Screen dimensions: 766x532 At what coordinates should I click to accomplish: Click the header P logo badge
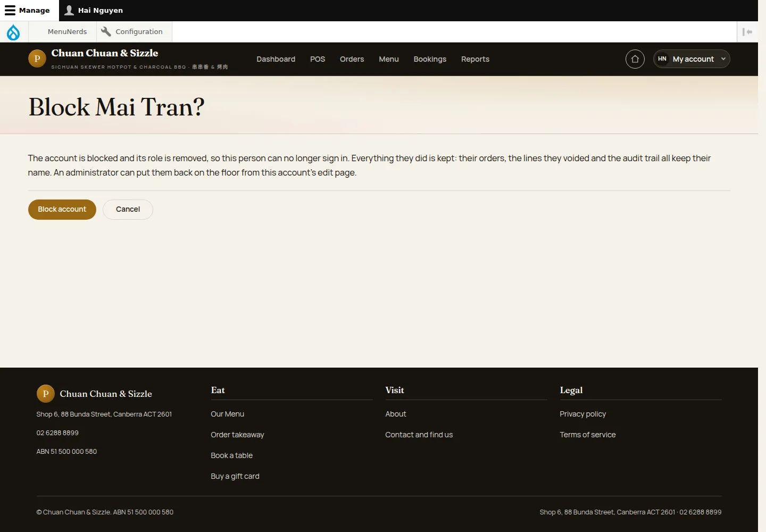[x=37, y=59]
